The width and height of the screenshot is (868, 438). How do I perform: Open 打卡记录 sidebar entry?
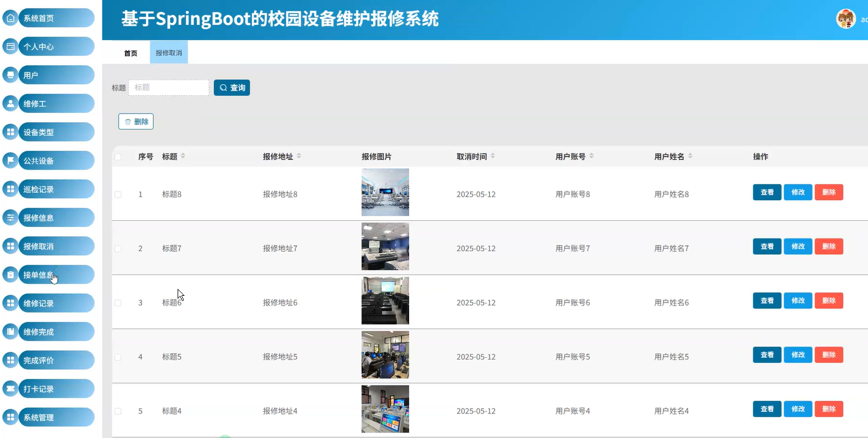(x=56, y=389)
